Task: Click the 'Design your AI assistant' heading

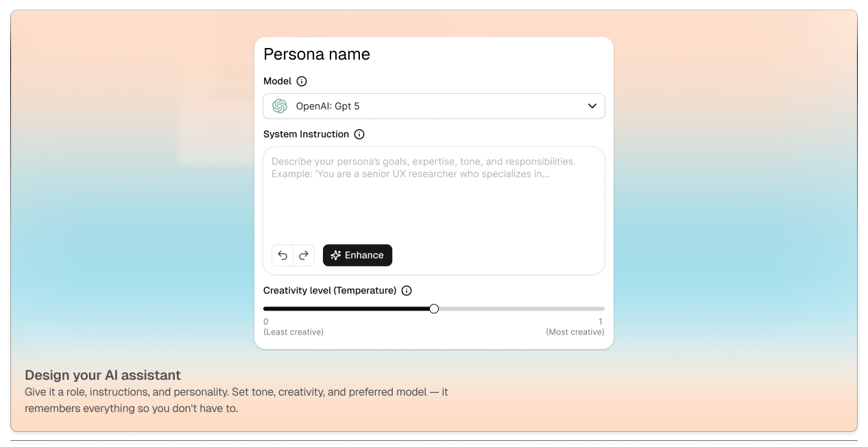Action: (x=103, y=375)
